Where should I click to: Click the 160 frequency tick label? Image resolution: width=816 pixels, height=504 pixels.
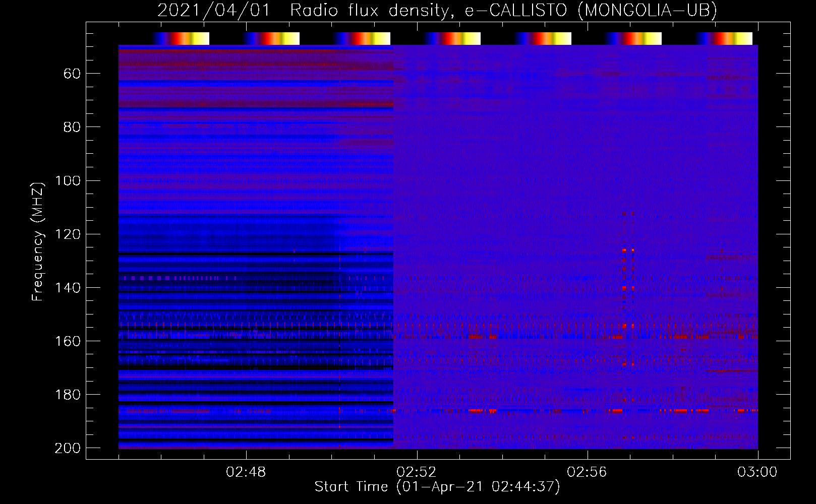point(68,341)
